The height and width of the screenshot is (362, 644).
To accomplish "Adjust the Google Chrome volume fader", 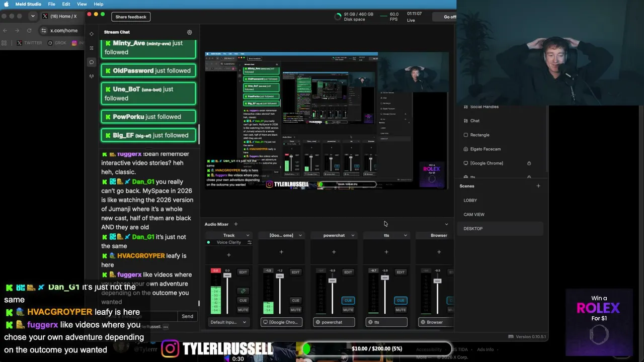I will [x=280, y=276].
